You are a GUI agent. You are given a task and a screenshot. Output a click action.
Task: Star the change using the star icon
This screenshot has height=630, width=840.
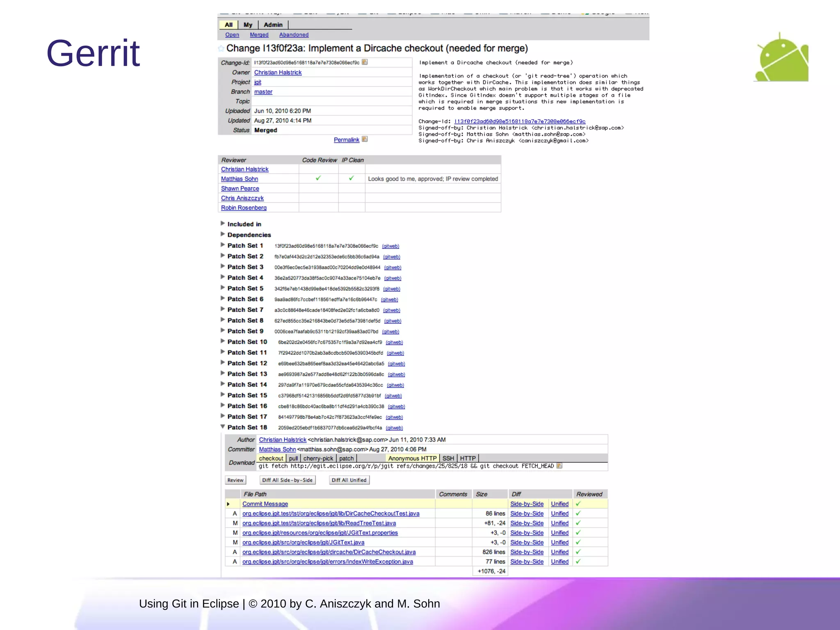coord(221,48)
